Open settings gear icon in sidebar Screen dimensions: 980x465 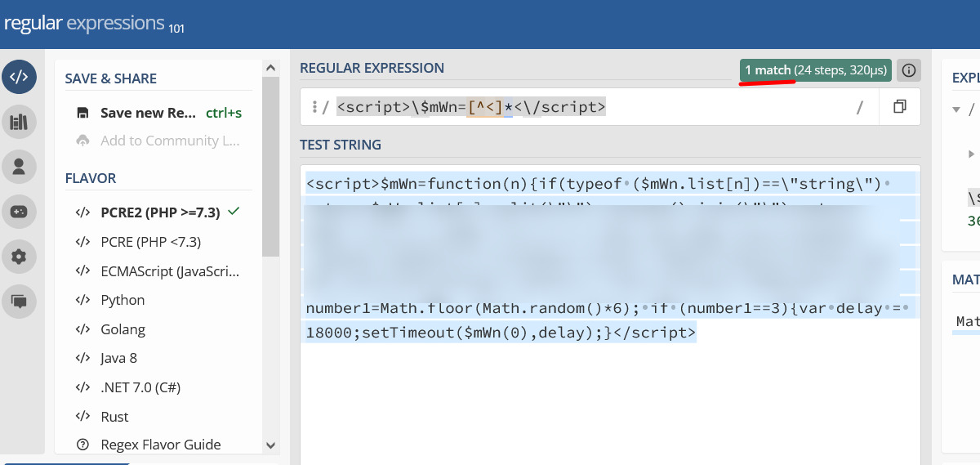[x=20, y=257]
